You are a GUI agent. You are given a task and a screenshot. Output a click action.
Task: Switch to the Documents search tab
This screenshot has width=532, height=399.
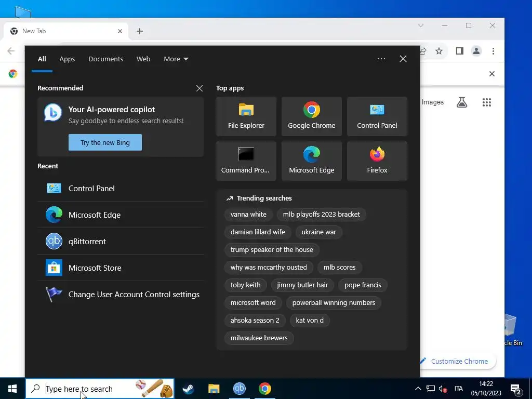point(105,59)
